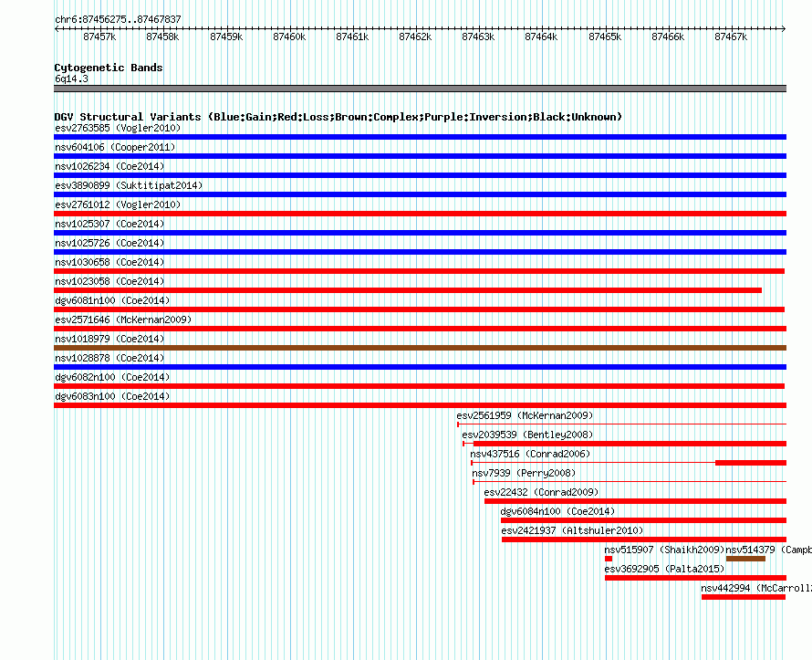Screen dimensions: 812x660
Task: Select nsv437516 (Conrad2006) label
Action: pos(530,454)
